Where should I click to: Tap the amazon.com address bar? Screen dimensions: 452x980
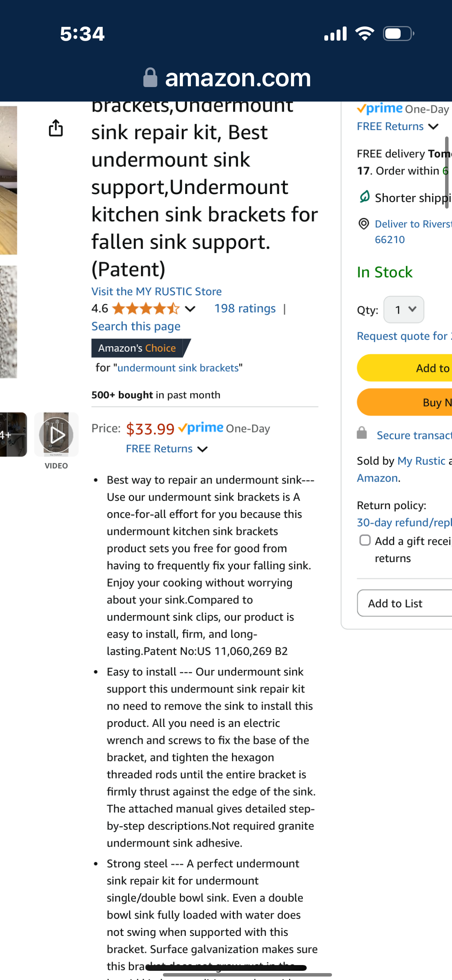238,78
